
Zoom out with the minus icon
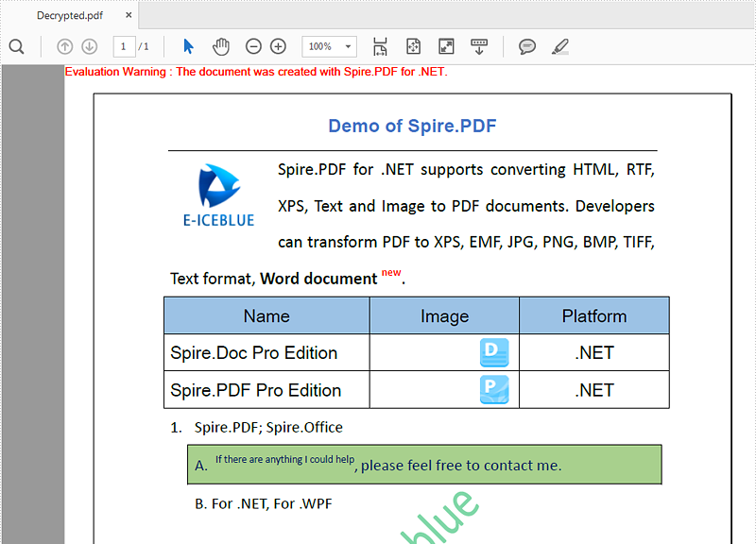pyautogui.click(x=253, y=45)
